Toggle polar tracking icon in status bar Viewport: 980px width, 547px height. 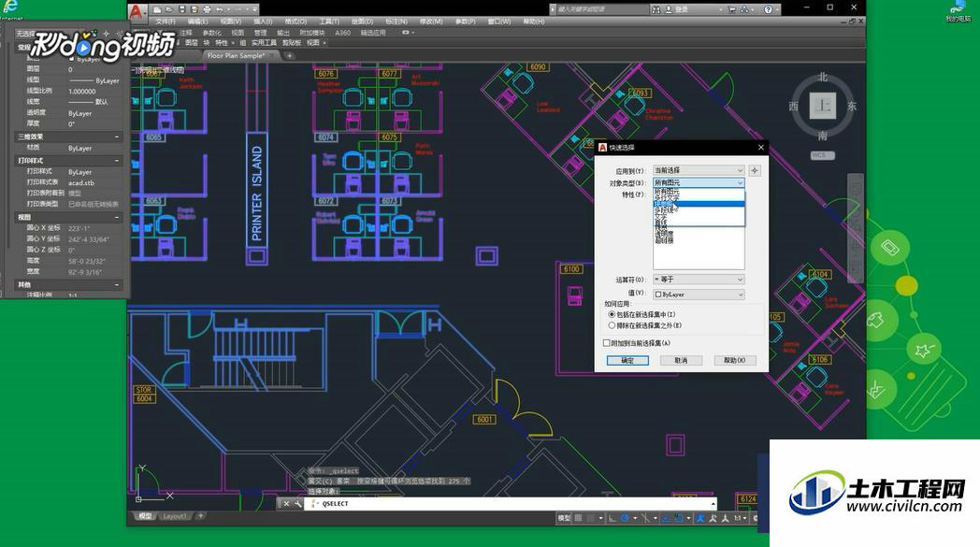(625, 518)
